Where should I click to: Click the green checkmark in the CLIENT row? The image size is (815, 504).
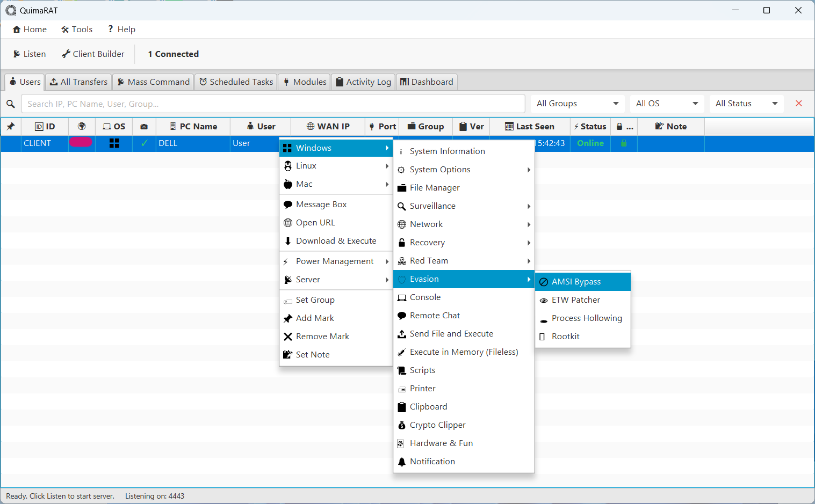coord(144,143)
